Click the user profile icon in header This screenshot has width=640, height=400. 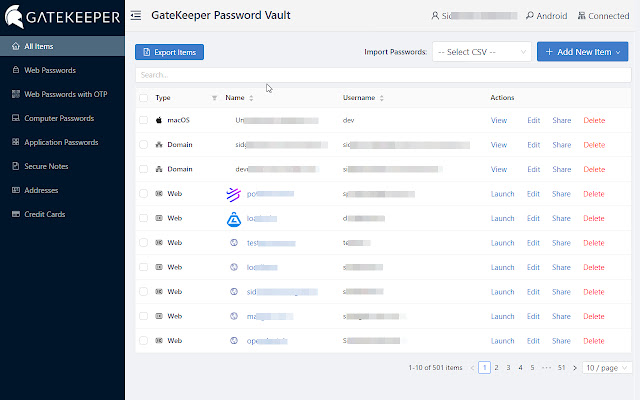(x=434, y=16)
